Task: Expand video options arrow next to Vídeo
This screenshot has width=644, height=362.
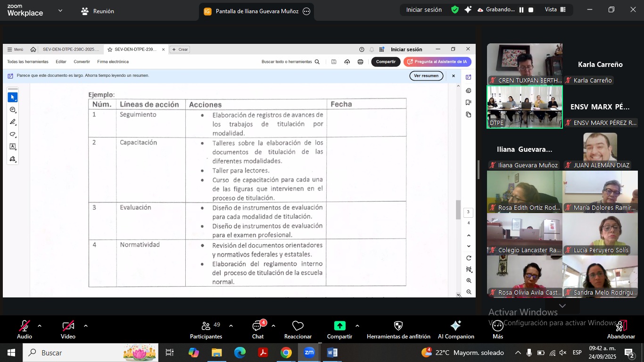Action: click(x=85, y=326)
